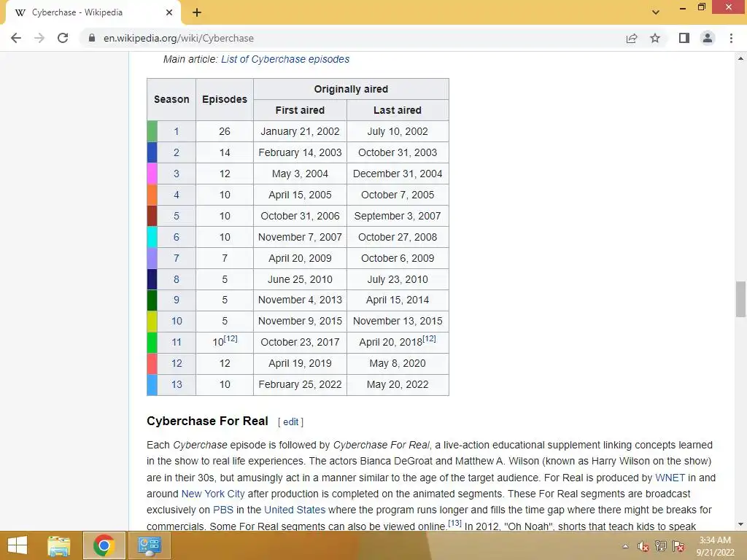The image size is (747, 560).
Task: Select the Cyberchase - Wikipedia tab
Action: click(93, 13)
